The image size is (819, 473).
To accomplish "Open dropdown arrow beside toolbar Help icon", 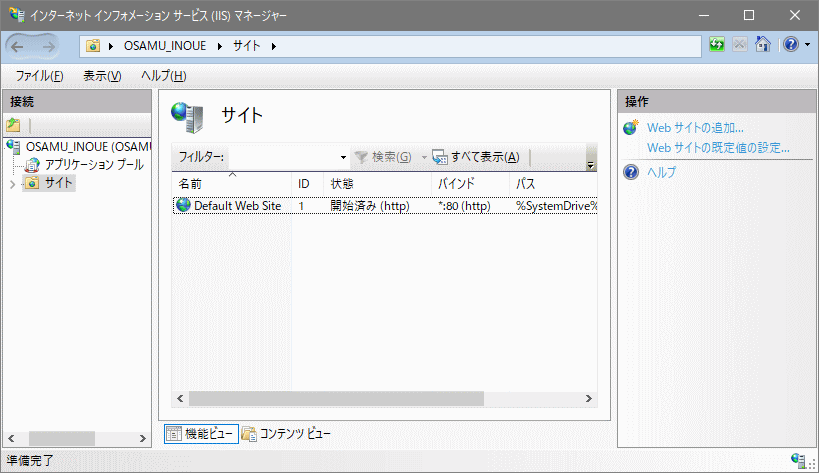I will (x=807, y=45).
